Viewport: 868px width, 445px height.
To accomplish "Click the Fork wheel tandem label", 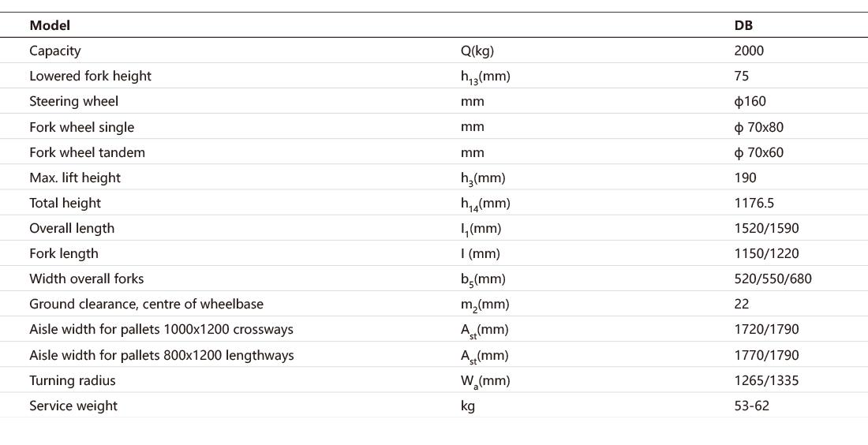I will pos(87,152).
